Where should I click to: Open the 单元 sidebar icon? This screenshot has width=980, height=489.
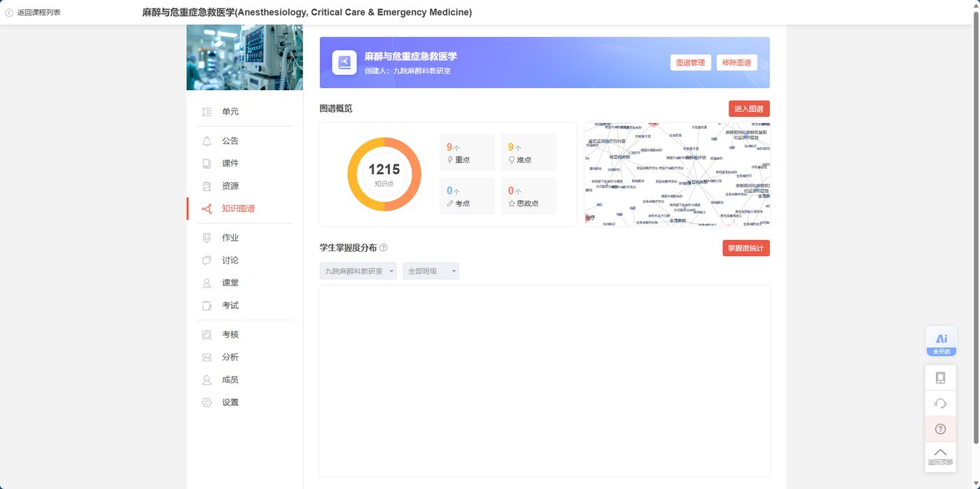click(206, 112)
